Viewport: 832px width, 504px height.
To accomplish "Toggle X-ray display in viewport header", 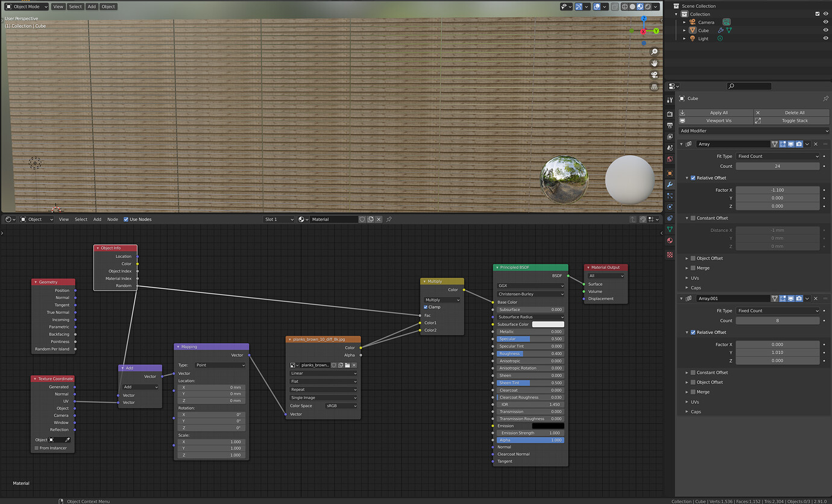I will (x=614, y=7).
